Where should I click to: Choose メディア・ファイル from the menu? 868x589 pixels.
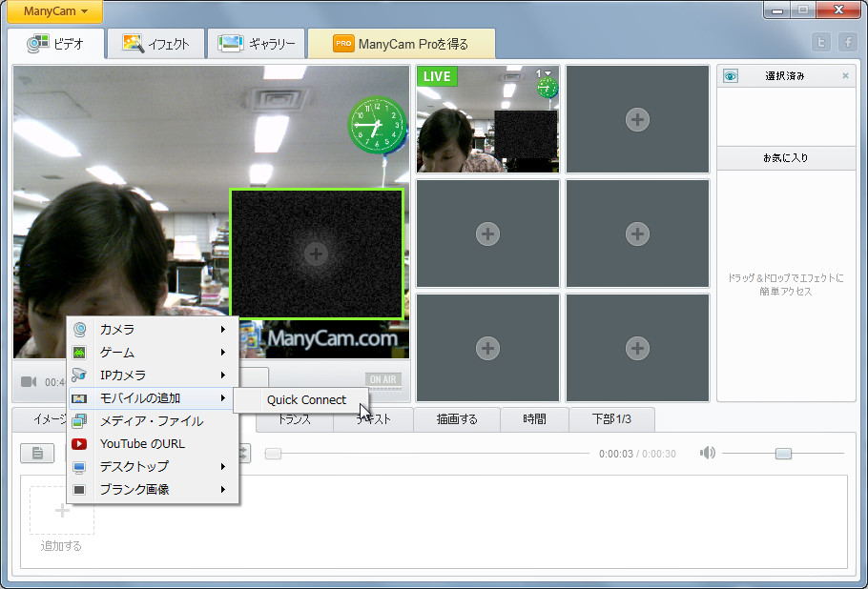click(153, 421)
